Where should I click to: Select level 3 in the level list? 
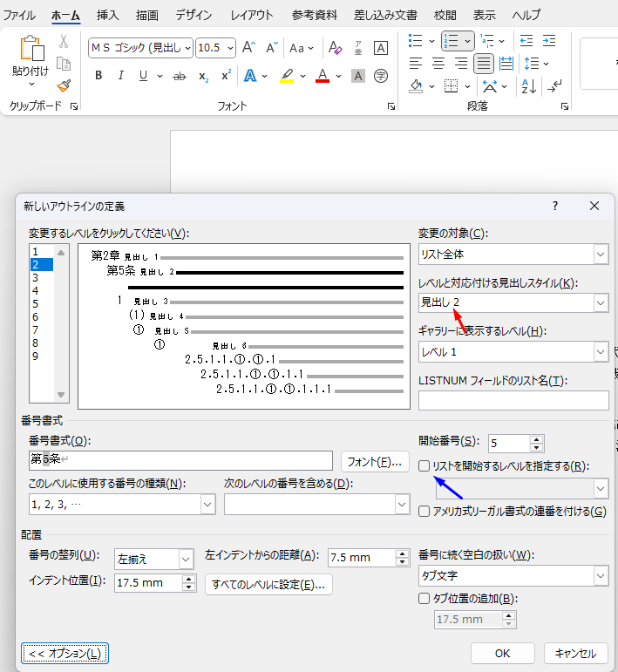click(x=35, y=277)
